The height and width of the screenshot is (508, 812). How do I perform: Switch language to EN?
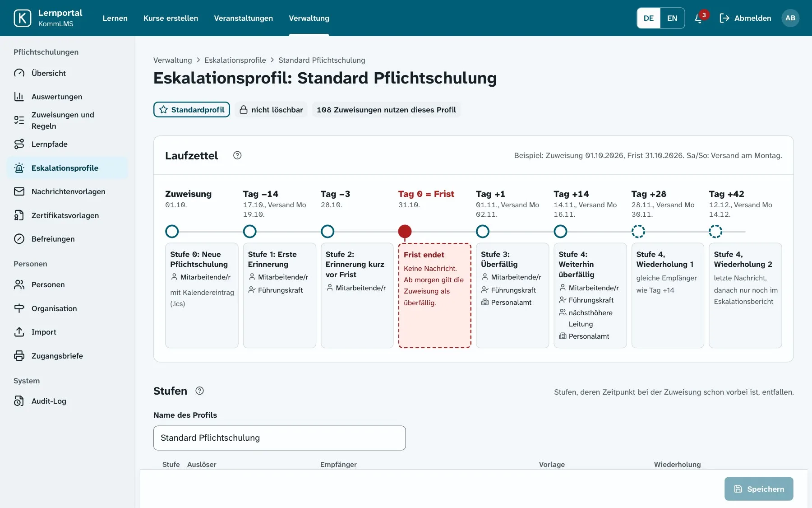point(672,18)
